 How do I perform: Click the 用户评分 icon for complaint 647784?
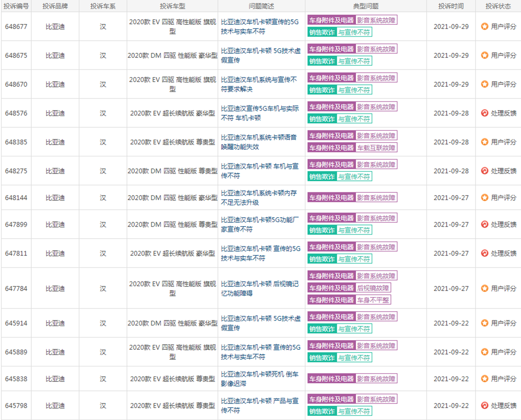point(484,288)
